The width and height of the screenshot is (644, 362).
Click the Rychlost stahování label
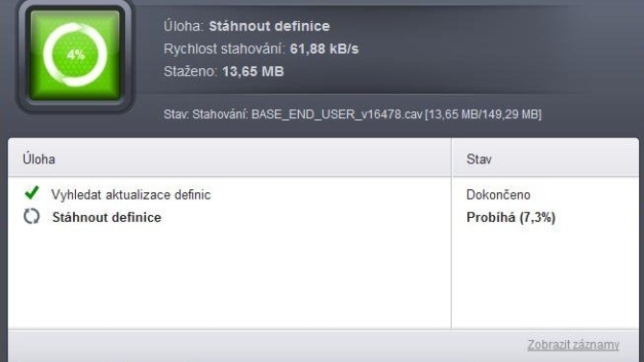click(x=224, y=49)
